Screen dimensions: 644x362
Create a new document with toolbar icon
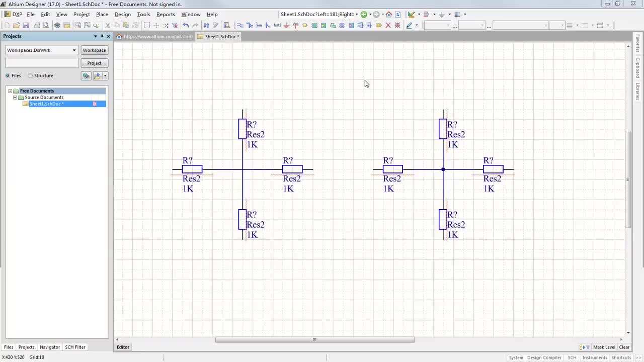[7, 25]
